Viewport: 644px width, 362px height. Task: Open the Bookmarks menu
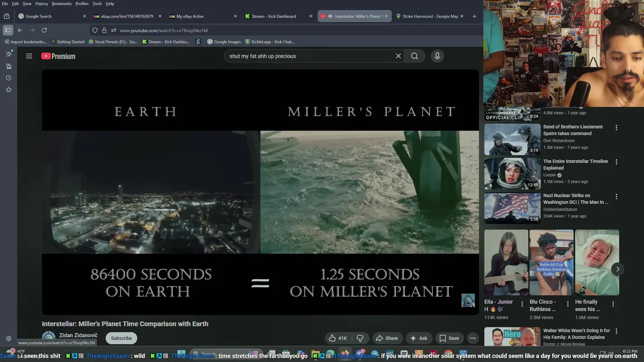[62, 4]
